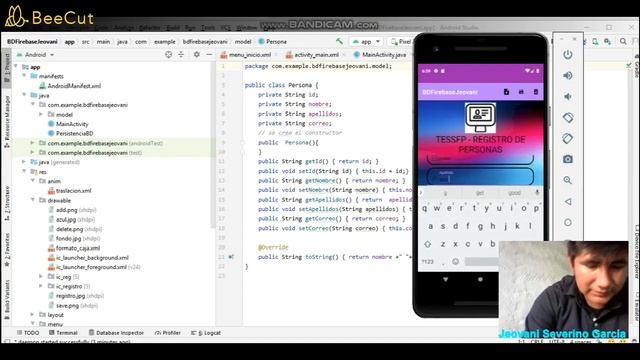This screenshot has height=360, width=640.
Task: Open Pixel device selector dropdown
Action: (x=401, y=42)
